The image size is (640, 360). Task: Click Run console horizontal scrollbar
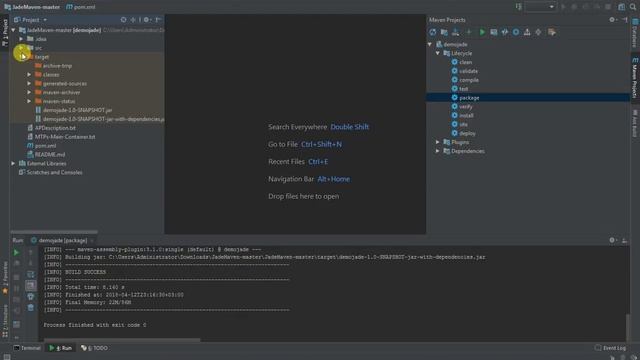pyautogui.click(x=122, y=340)
